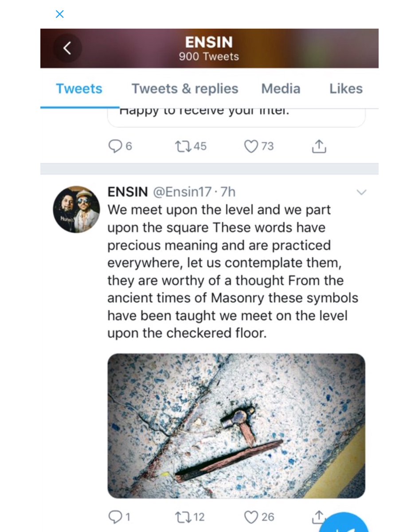This screenshot has width=419, height=532.
Task: Switch to the Media tab
Action: tap(281, 89)
